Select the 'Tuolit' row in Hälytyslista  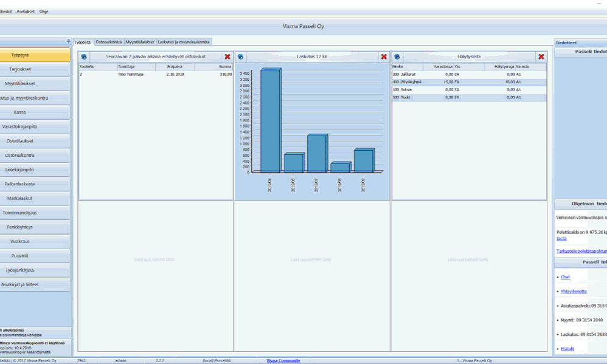[469, 97]
